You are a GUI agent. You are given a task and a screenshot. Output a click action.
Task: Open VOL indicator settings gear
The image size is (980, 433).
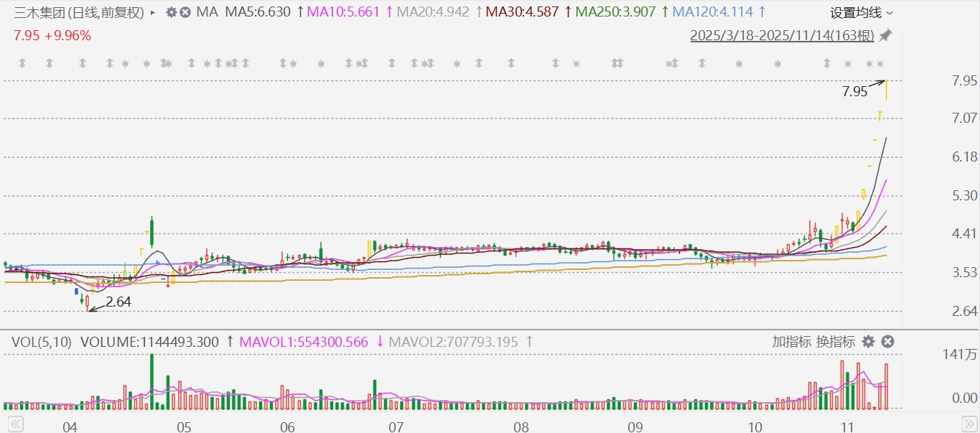point(868,342)
